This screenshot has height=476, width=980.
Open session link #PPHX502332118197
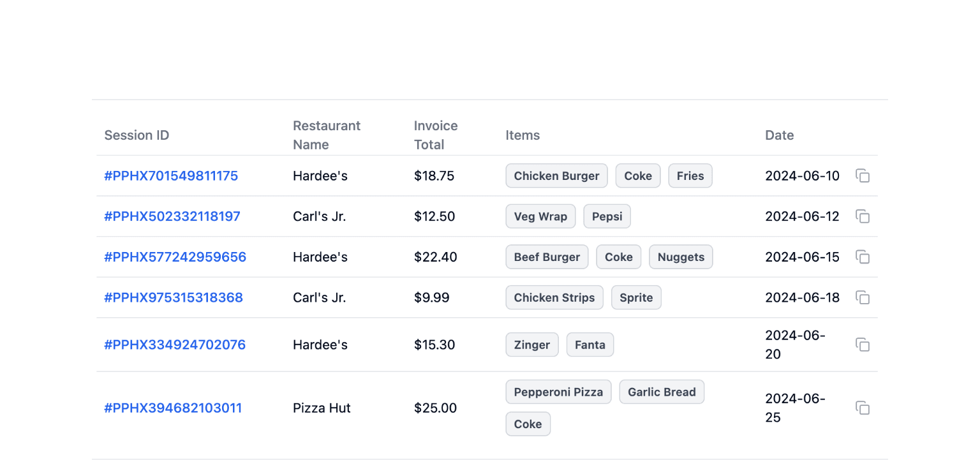pyautogui.click(x=172, y=216)
